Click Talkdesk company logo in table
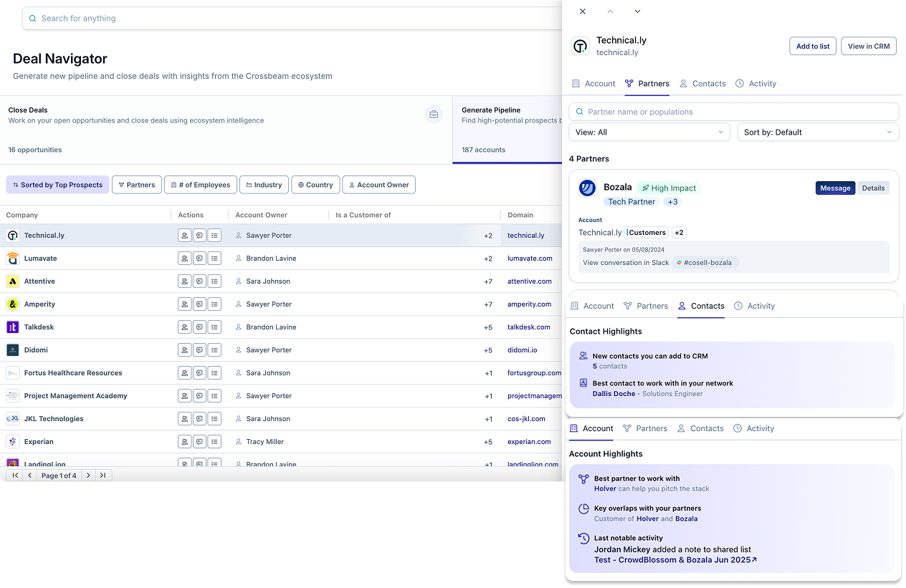Screen dimensions: 906x588 click(13, 327)
